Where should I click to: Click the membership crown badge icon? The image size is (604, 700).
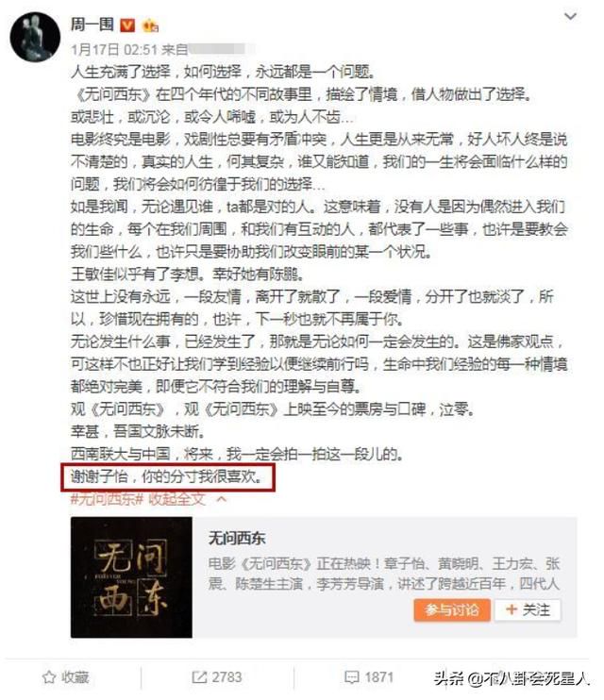[x=150, y=25]
